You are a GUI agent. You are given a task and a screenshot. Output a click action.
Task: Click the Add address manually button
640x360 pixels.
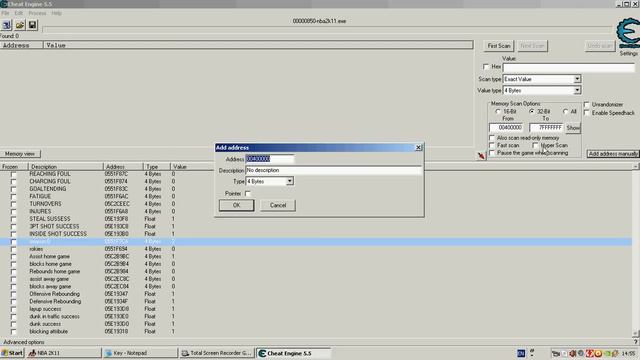613,154
